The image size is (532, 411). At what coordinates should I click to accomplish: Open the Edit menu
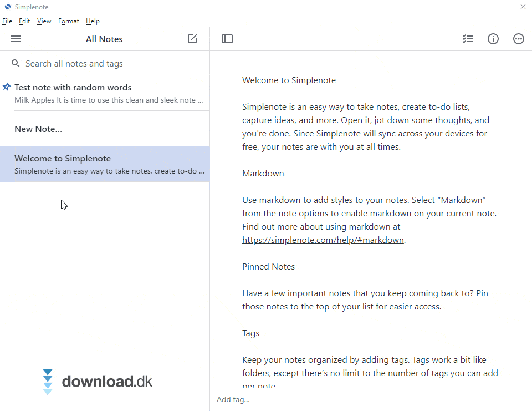click(24, 21)
